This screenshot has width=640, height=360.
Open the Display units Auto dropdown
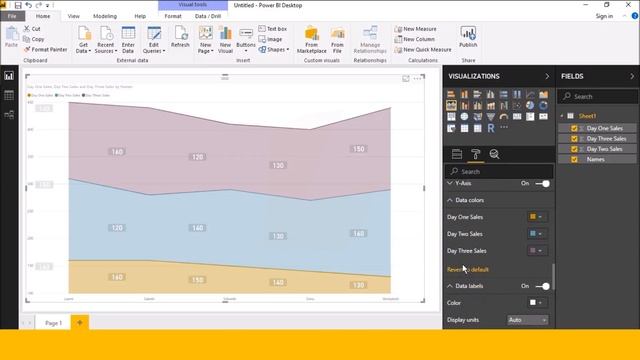pos(527,320)
